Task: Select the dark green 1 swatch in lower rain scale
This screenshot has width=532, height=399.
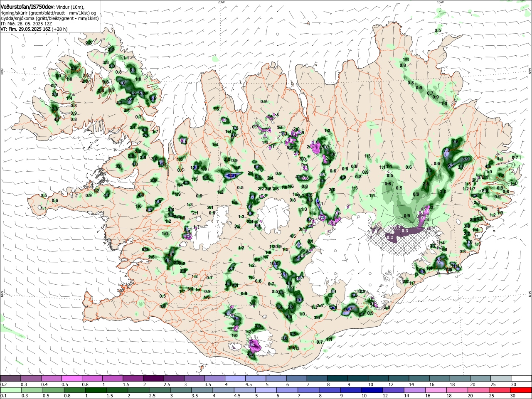Action: click(x=95, y=390)
